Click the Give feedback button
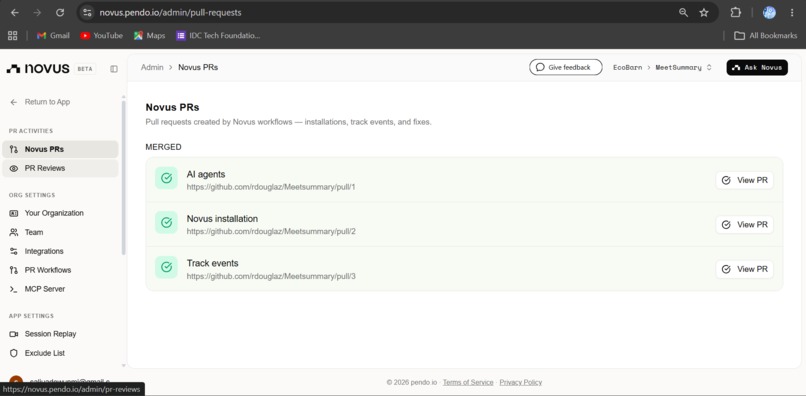 (565, 67)
